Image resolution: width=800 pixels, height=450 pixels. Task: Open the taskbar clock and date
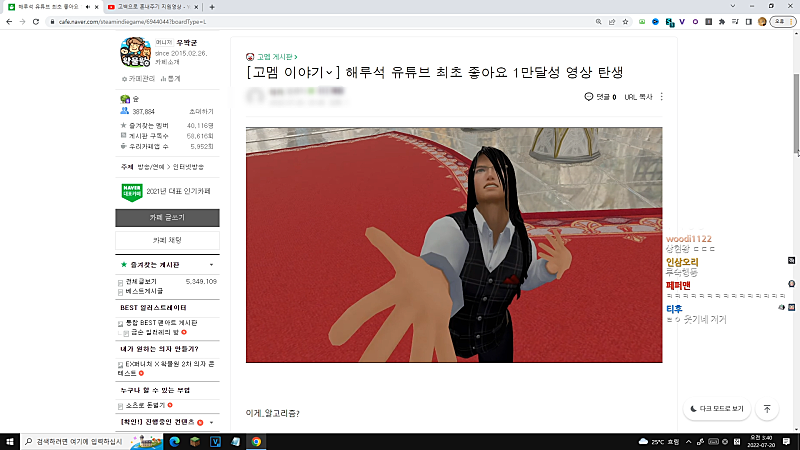coord(761,442)
